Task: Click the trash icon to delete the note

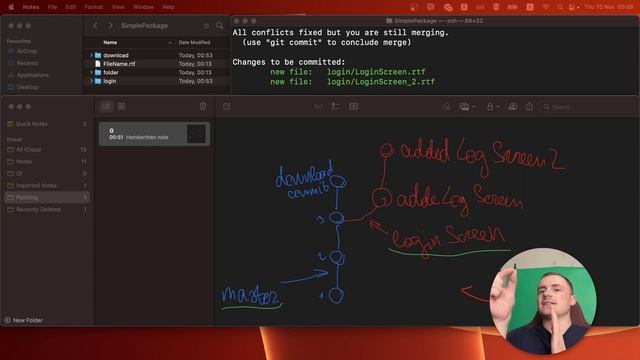Action: coord(203,107)
